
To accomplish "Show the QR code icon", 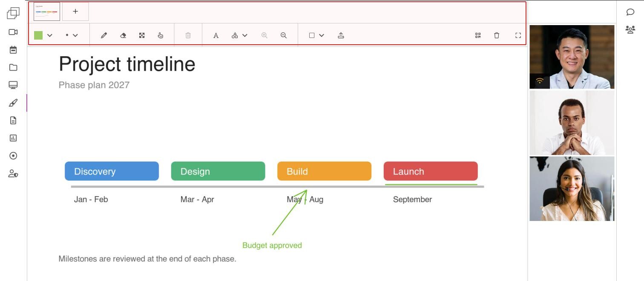I will pyautogui.click(x=478, y=35).
